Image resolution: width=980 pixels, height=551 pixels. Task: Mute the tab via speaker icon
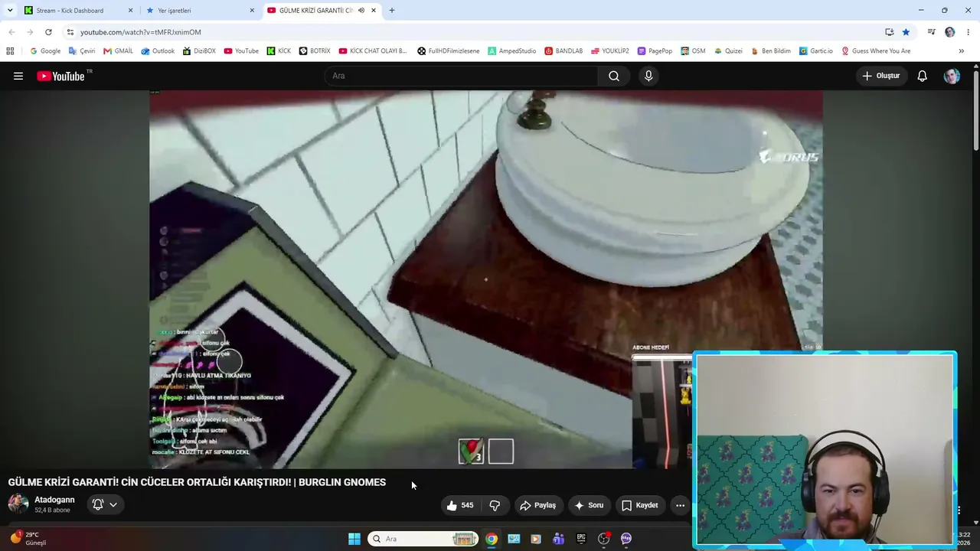(361, 11)
